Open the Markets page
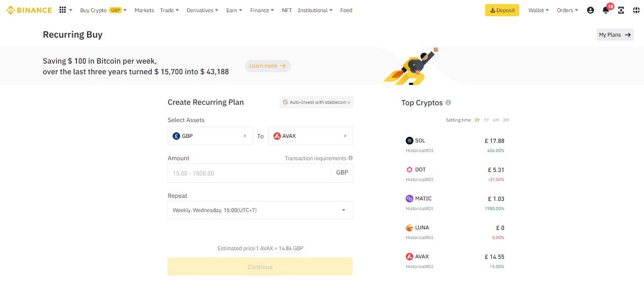The width and height of the screenshot is (644, 294). point(144,10)
